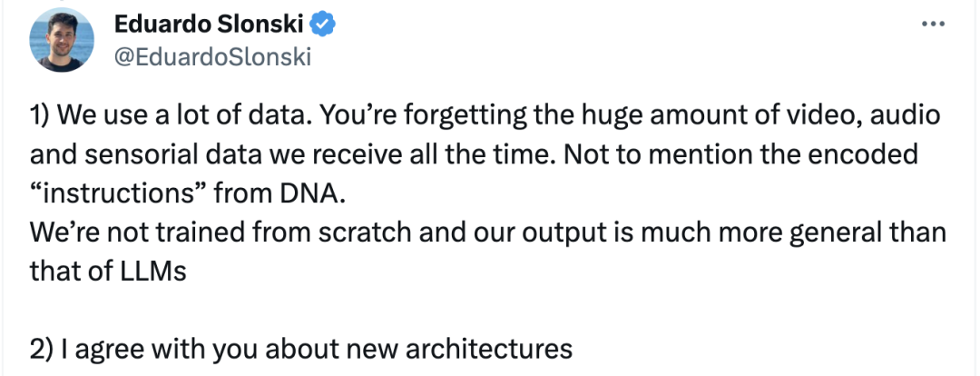This screenshot has width=980, height=376.
Task: Open Eduardo Slonski's profile avatar picture
Action: tap(62, 40)
